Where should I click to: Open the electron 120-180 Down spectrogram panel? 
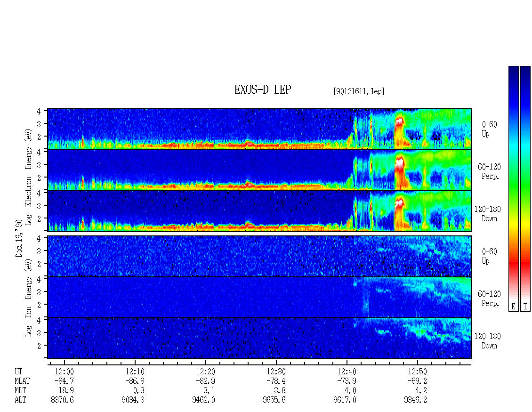(259, 211)
